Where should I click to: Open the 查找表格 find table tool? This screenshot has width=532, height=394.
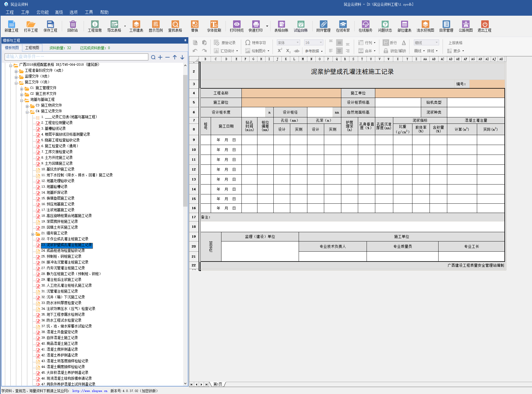click(175, 26)
